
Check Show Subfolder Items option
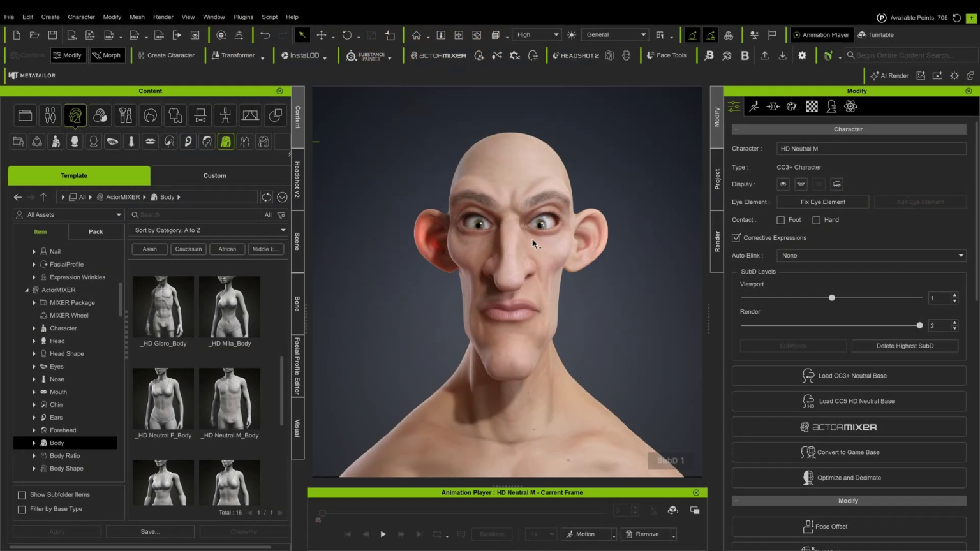[x=22, y=495]
